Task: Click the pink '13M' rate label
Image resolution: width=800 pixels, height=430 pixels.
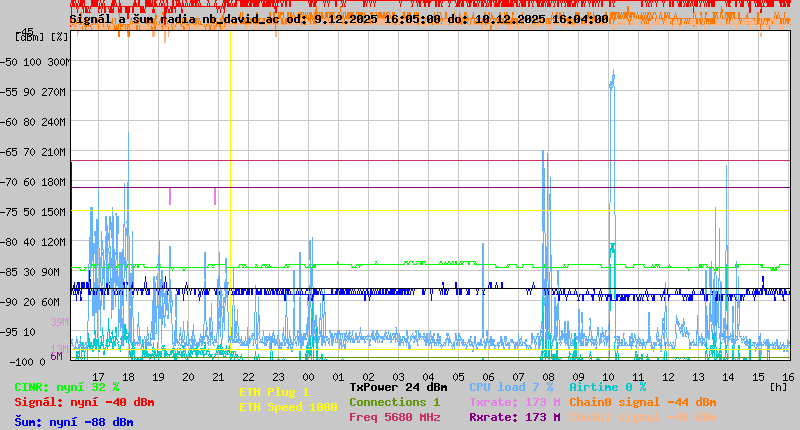Action: click(x=59, y=348)
